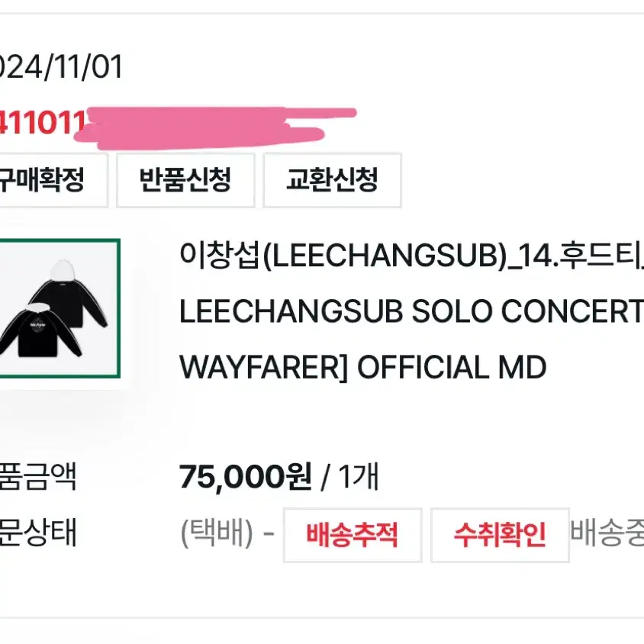
Task: Open the red order number starting 411011
Action: pyautogui.click(x=42, y=122)
